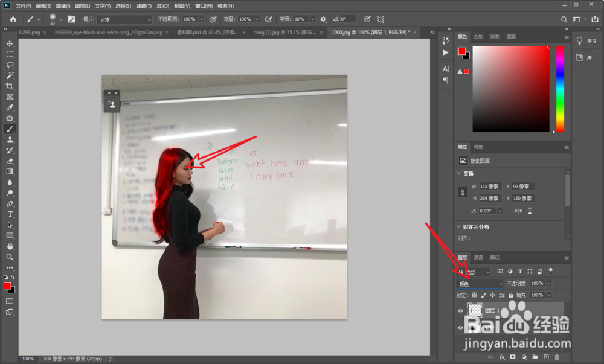Select the Brush tool in the left toolbox
The width and height of the screenshot is (604, 364).
pyautogui.click(x=10, y=129)
